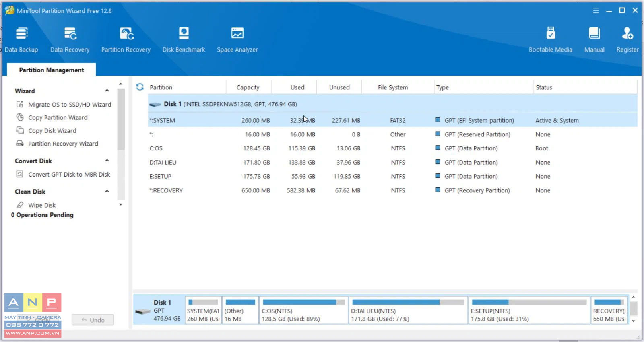644x342 pixels.
Task: Launch the Data Recovery tool
Action: pyautogui.click(x=70, y=39)
